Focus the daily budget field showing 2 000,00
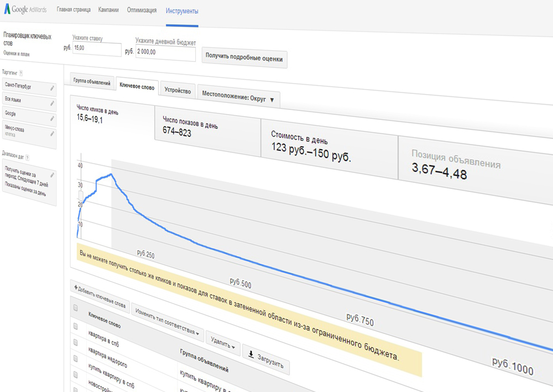 coord(165,54)
